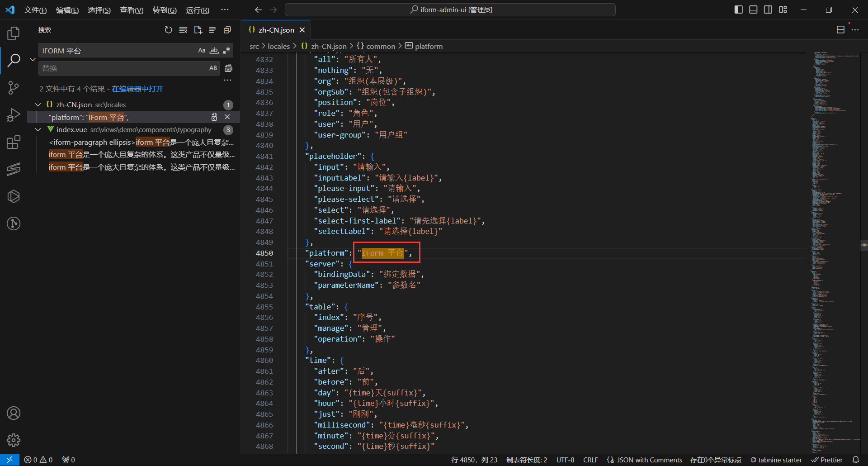Screen dimensions: 868x466
Task: Click the 在编辑器中打开 link
Action: [x=137, y=89]
